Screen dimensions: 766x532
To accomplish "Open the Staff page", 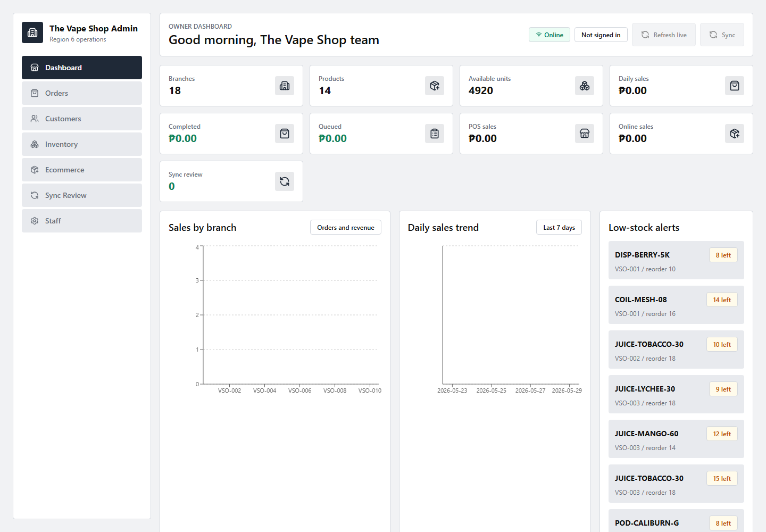I will (82, 221).
